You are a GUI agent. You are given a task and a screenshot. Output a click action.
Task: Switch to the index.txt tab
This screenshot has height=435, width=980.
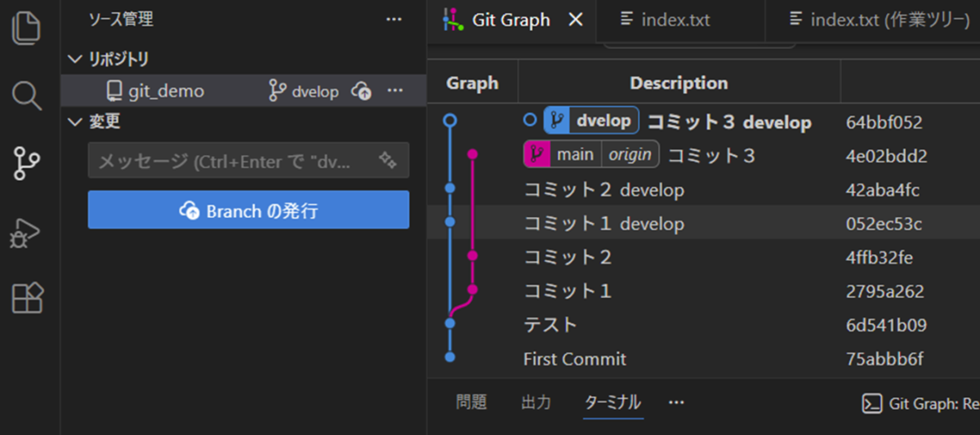pos(675,20)
